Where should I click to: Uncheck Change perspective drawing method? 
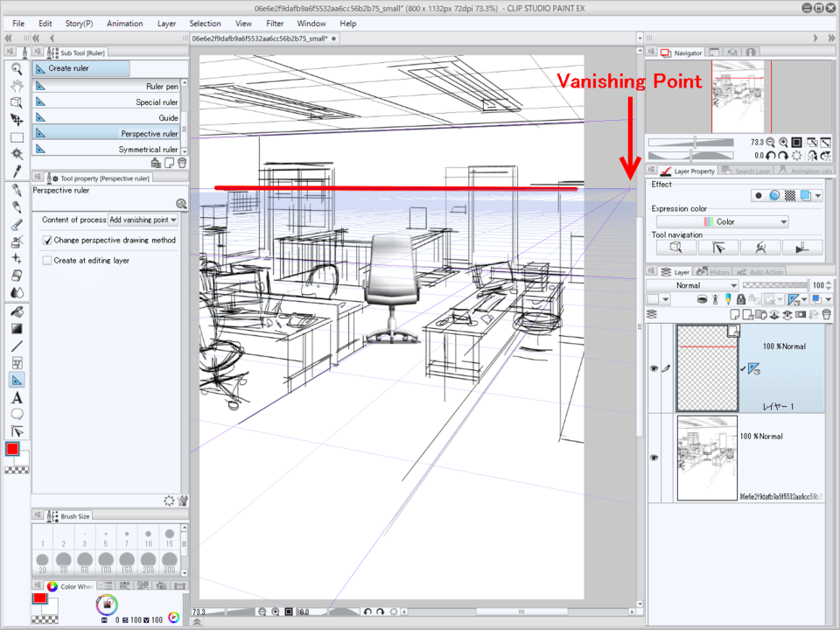click(48, 240)
